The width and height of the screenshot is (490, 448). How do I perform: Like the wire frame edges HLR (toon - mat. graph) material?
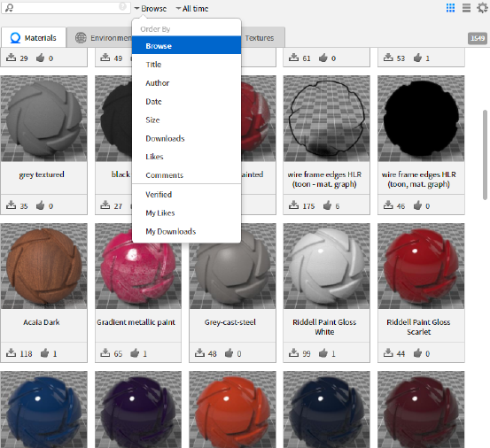click(x=327, y=205)
